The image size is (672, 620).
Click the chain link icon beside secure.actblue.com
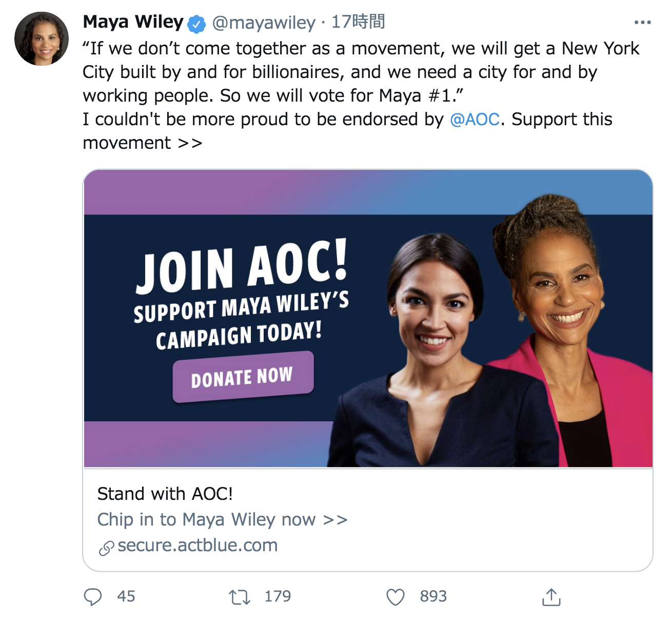pyautogui.click(x=106, y=549)
